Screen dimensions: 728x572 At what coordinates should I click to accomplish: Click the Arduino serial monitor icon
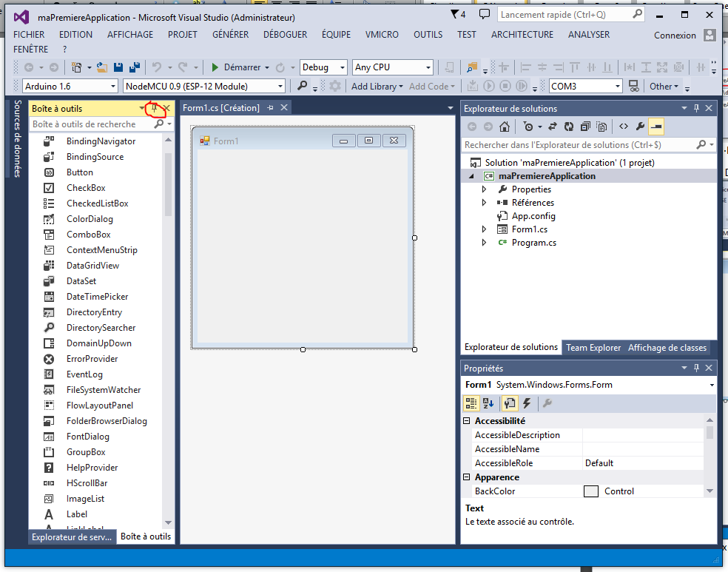(x=633, y=86)
